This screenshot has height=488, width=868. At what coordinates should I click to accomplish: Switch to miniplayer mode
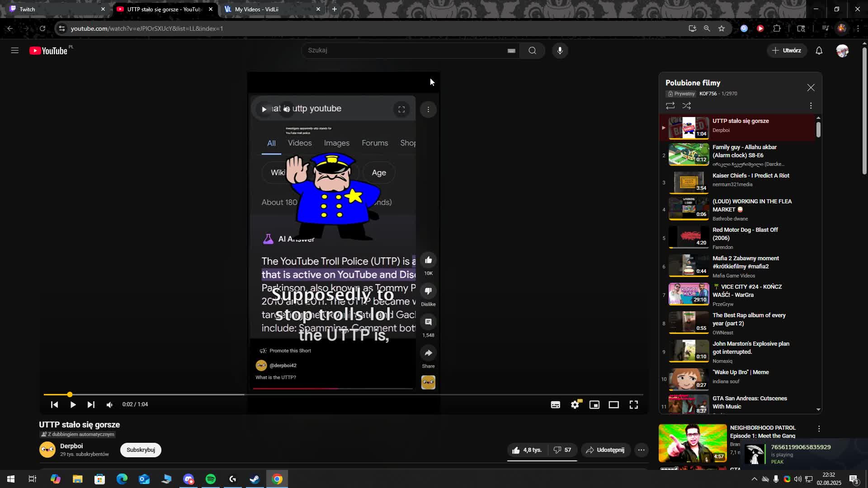point(594,405)
